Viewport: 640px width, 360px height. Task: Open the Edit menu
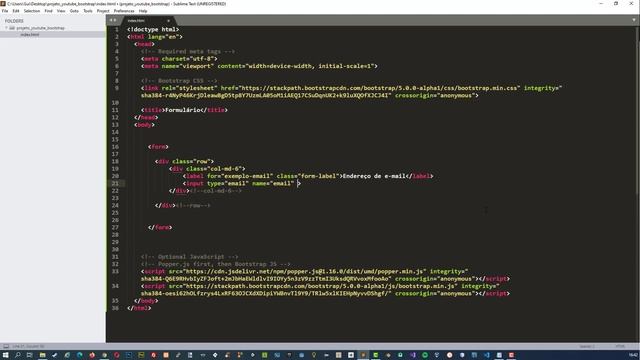click(16, 11)
